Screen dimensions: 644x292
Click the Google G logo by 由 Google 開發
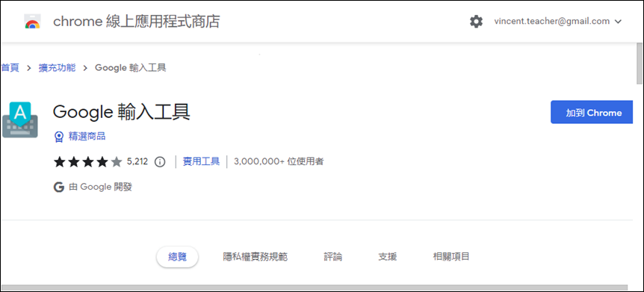coord(59,187)
